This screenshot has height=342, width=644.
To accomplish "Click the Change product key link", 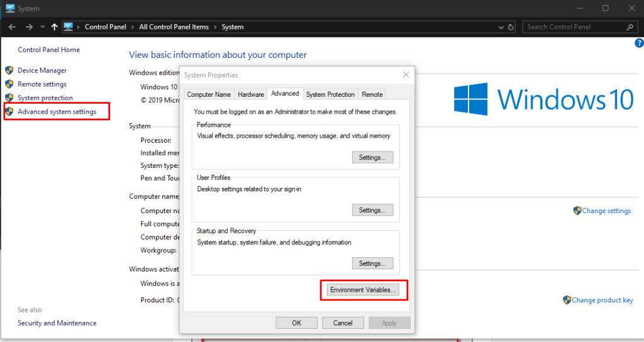I will pos(602,300).
